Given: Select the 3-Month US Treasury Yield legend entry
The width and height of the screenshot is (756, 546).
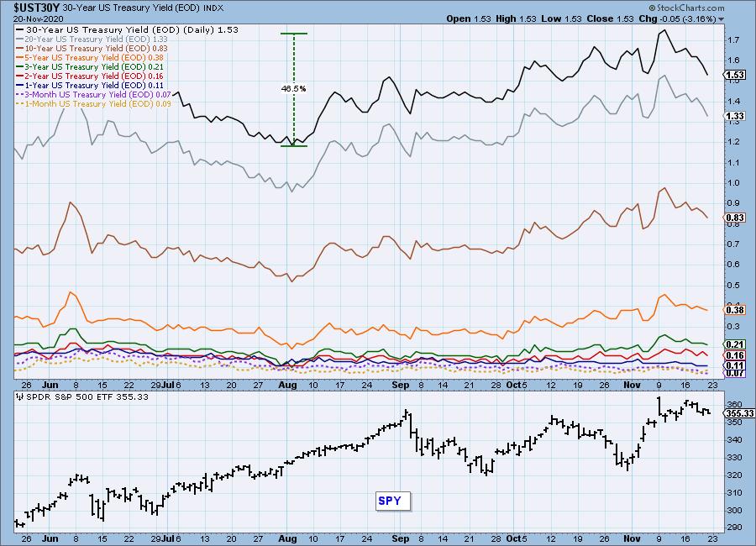Looking at the screenshot, I should pos(94,94).
